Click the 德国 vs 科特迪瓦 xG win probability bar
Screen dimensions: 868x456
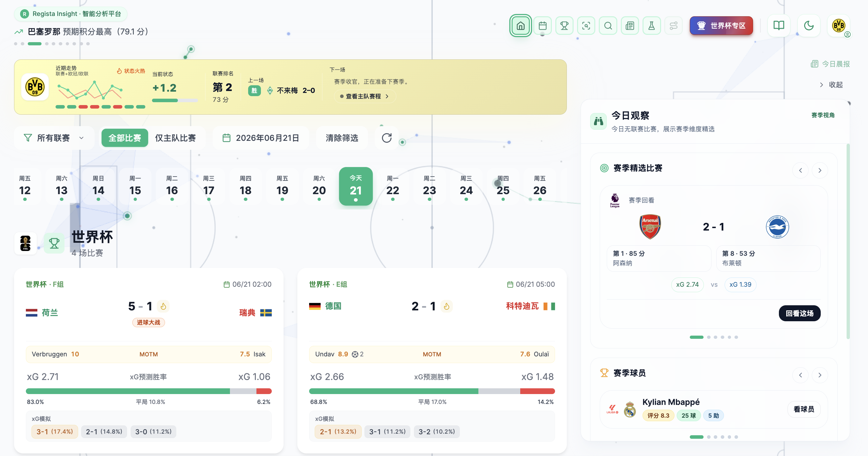[432, 391]
